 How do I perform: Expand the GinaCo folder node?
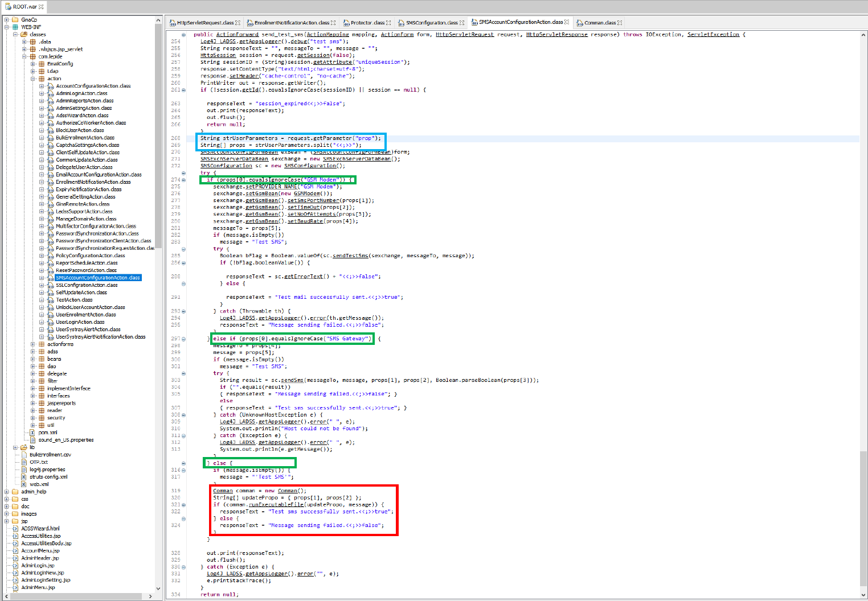pyautogui.click(x=7, y=20)
